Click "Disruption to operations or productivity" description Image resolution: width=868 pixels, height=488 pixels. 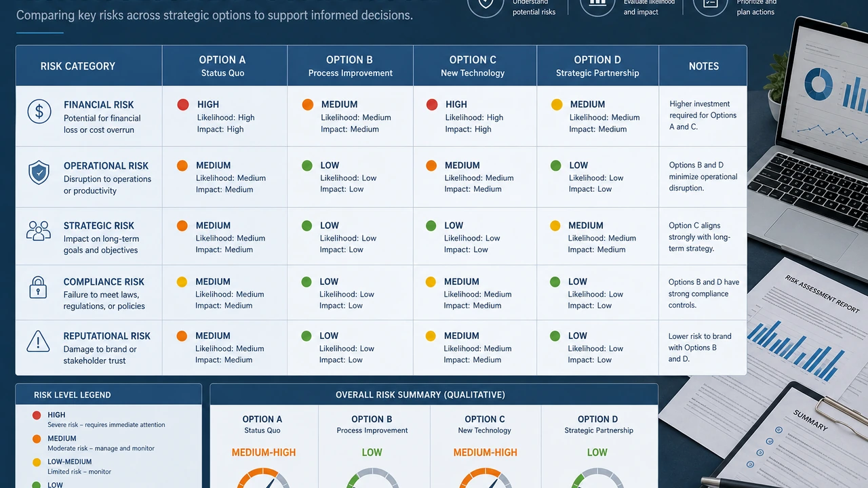click(x=108, y=185)
